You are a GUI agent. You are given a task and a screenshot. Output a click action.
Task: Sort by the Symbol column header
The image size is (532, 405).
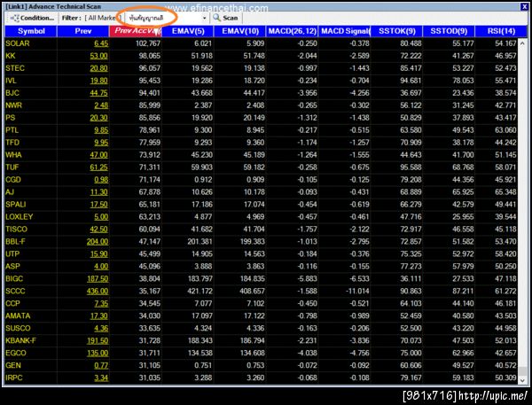[31, 31]
